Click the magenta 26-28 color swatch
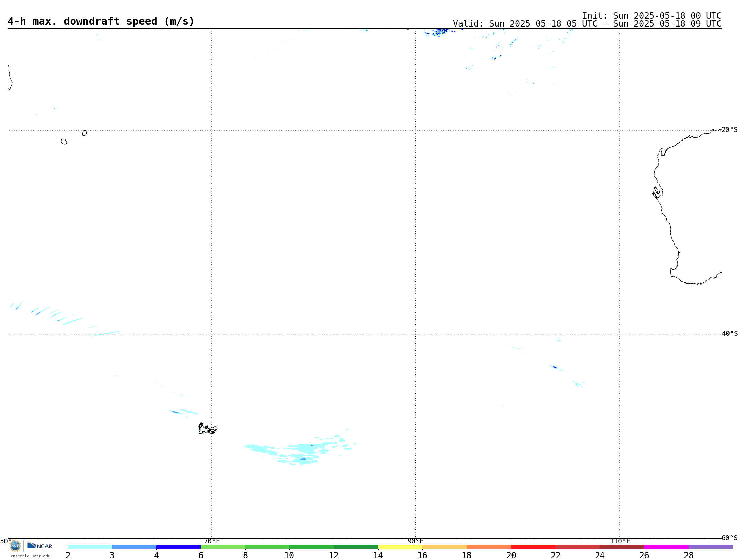Screen dimensions: 744x560 click(666, 547)
